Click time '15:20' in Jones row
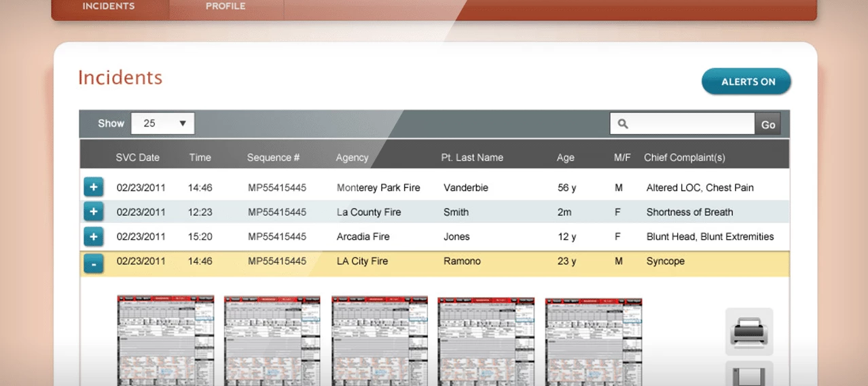This screenshot has height=386, width=868. point(200,236)
